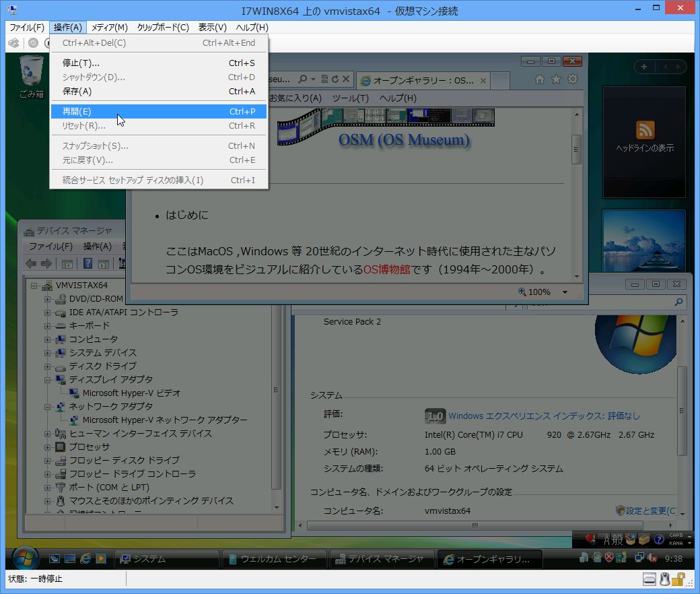Click the red security alert tray icon

(609, 558)
